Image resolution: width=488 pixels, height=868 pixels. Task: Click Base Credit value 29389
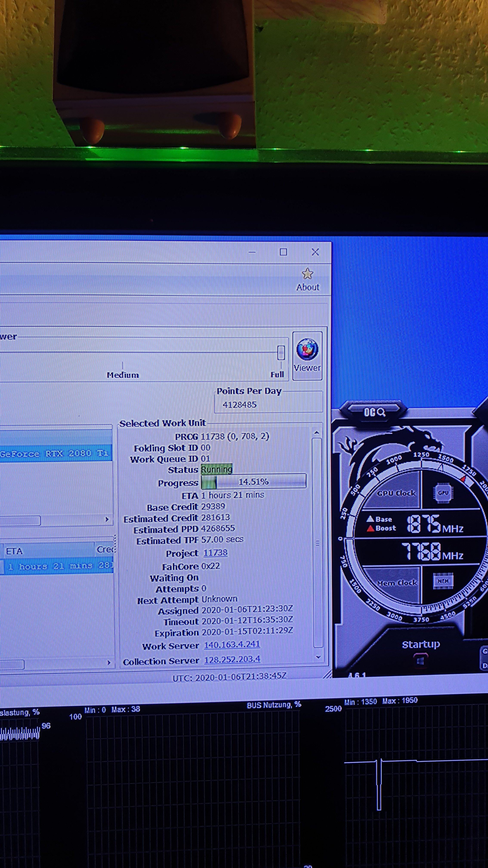pyautogui.click(x=213, y=507)
